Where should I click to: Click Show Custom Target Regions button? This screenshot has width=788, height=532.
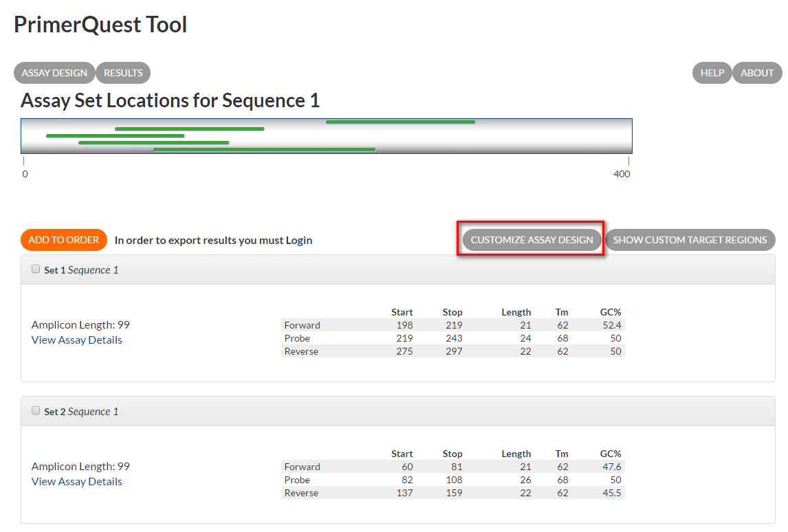(x=690, y=240)
